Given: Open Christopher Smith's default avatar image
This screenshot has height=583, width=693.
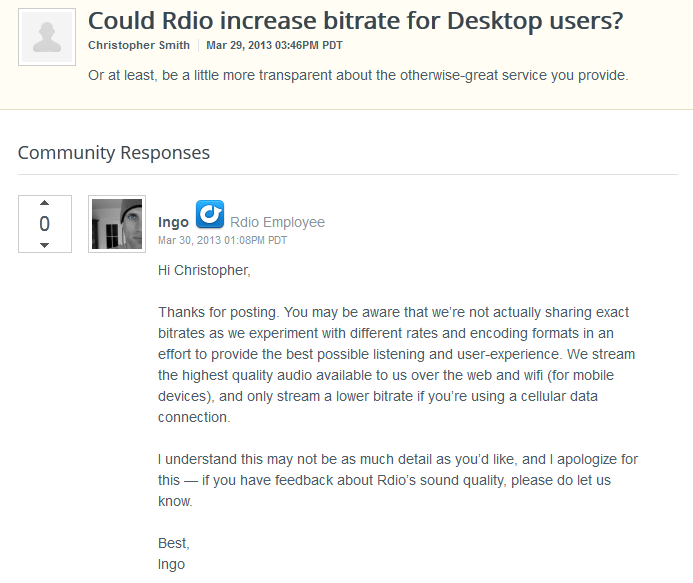Looking at the screenshot, I should [47, 37].
